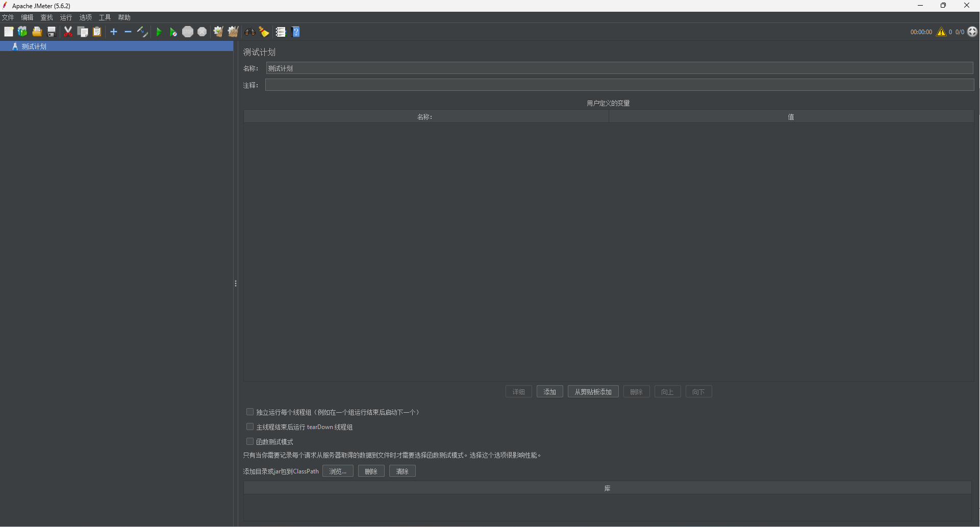980x527 pixels.
Task: Click the Copy icon in toolbar
Action: 83,32
